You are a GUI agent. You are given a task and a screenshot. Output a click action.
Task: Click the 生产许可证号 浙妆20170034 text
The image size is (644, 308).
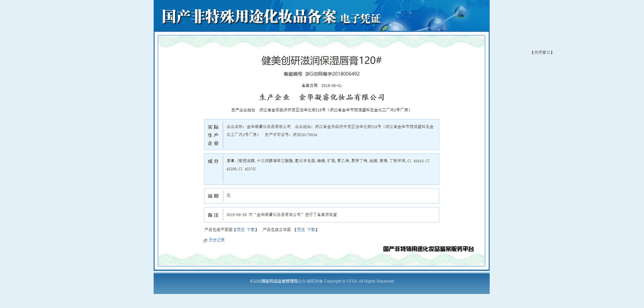point(290,135)
